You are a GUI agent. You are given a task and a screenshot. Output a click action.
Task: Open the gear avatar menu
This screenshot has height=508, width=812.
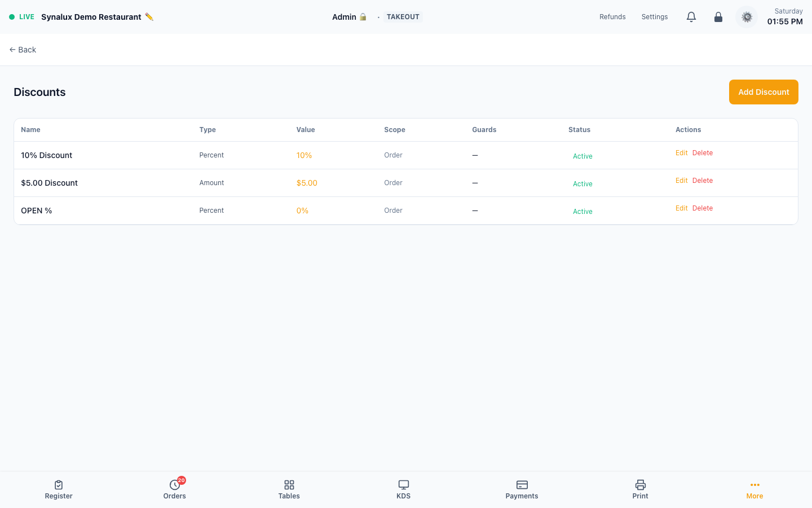coord(747,17)
